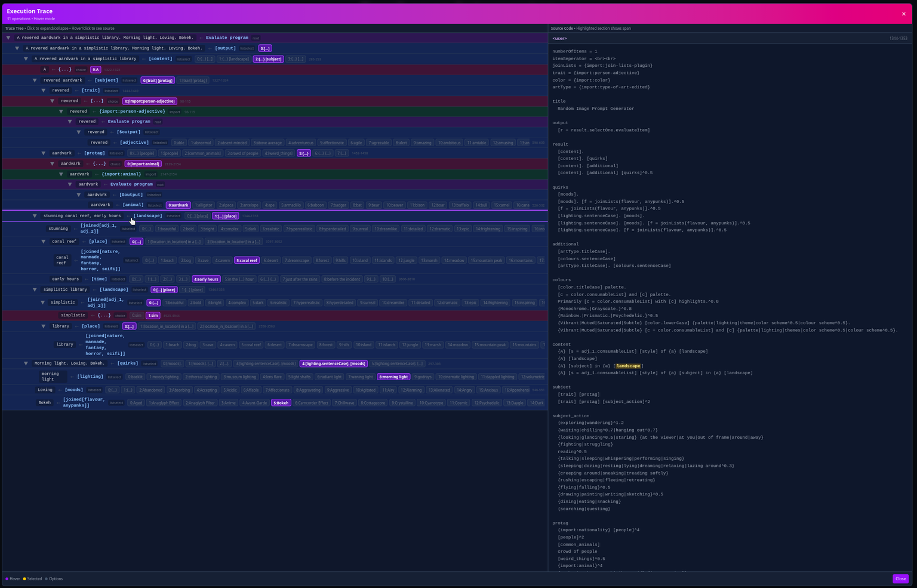This screenshot has height=588, width=917.
Task: Click the 2:[common_animals] chip
Action: tap(203, 153)
